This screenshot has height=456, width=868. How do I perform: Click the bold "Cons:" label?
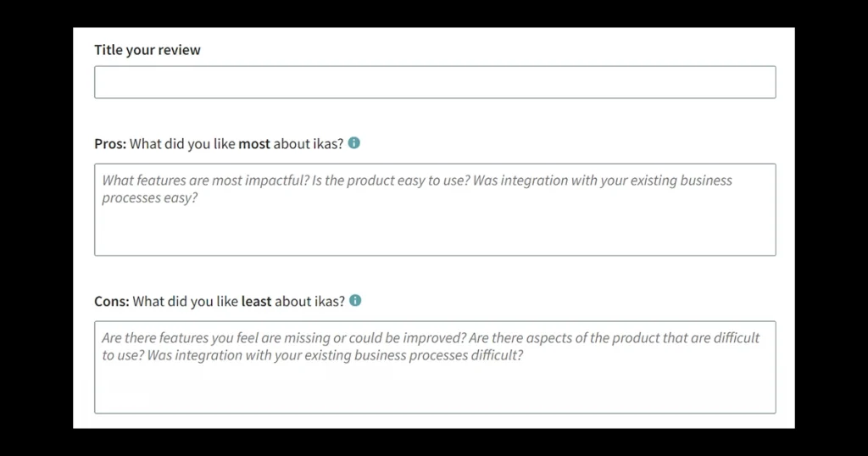click(111, 302)
